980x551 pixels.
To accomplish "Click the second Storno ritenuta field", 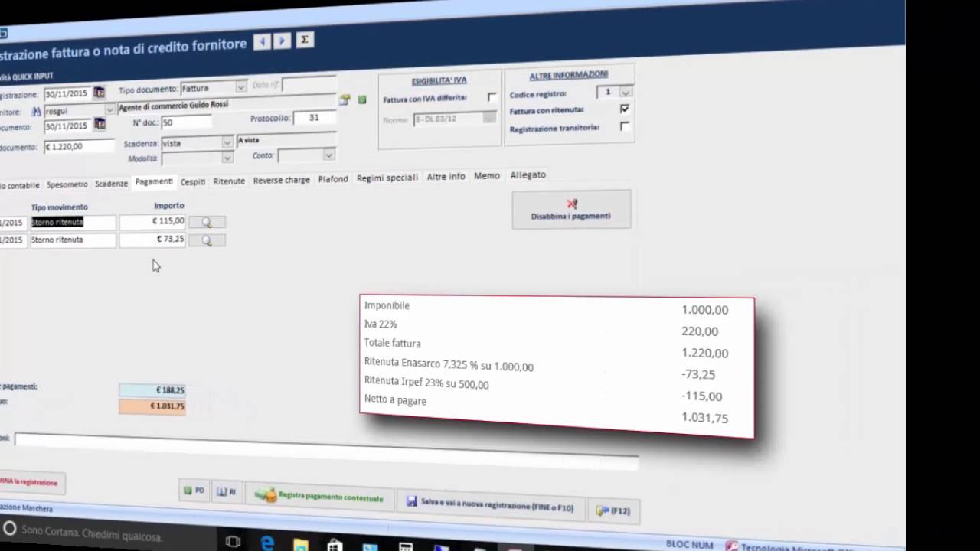I will [73, 240].
